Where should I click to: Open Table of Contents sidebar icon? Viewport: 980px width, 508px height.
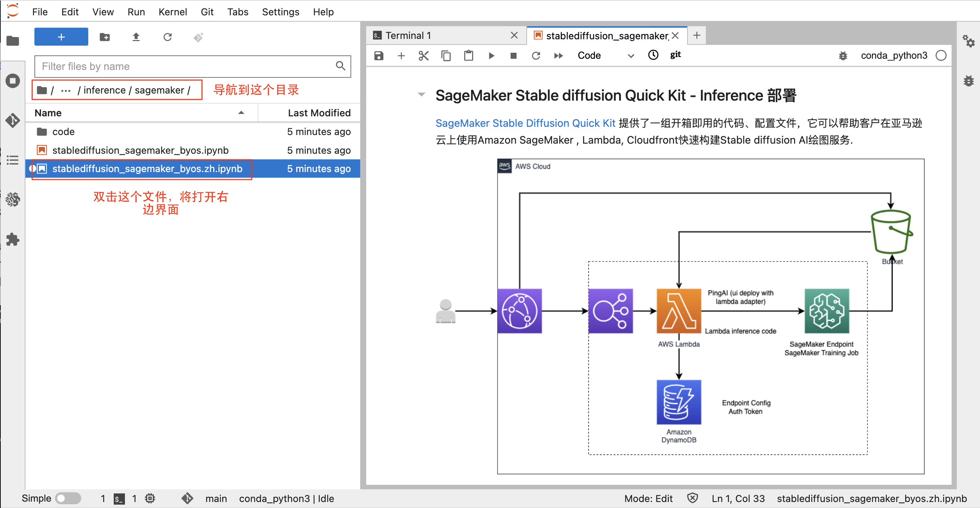click(x=13, y=160)
